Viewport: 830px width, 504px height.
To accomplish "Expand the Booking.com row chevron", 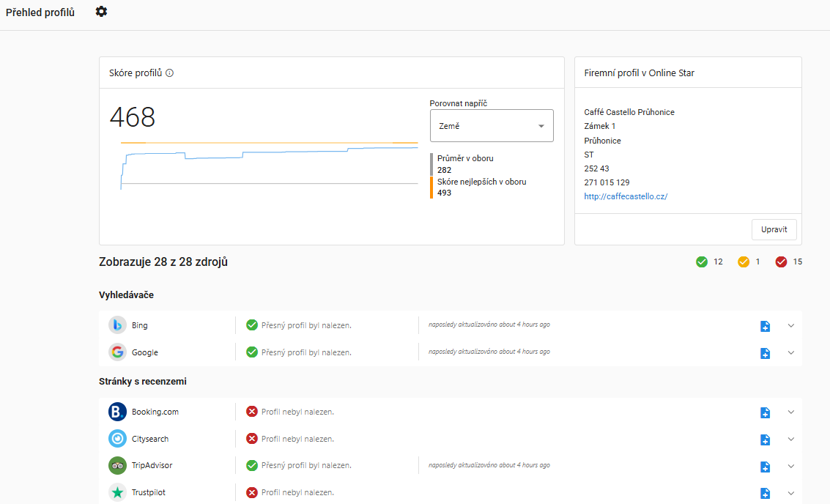I will point(790,412).
